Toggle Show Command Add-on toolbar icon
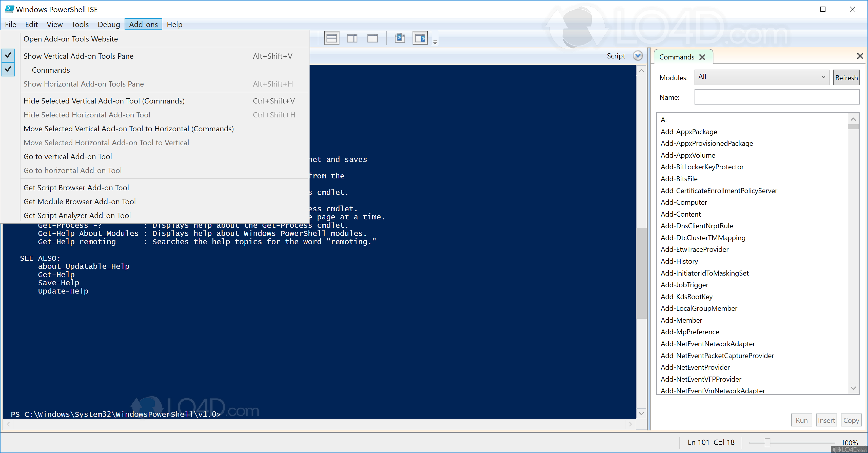Screen dimensions: 868x453 click(x=420, y=38)
